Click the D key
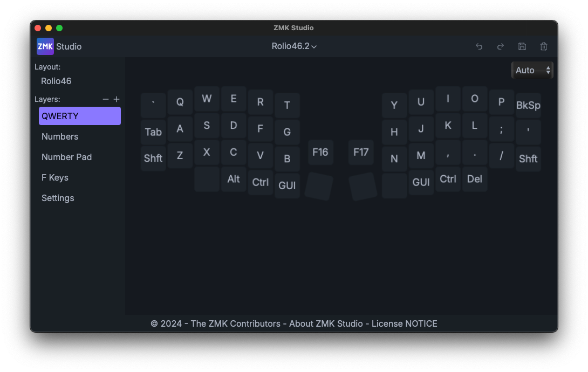Screen dimensions: 588x372 234,126
